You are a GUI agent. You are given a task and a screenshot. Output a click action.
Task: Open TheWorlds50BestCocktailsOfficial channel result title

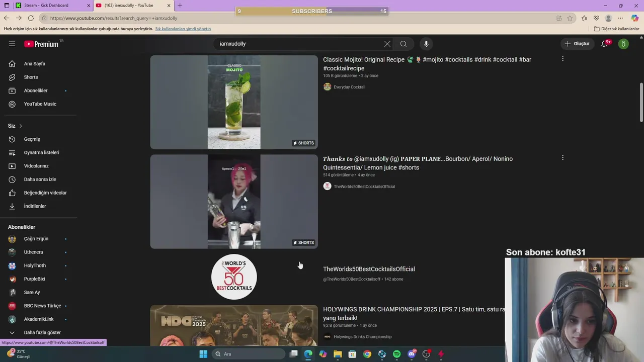pyautogui.click(x=369, y=269)
